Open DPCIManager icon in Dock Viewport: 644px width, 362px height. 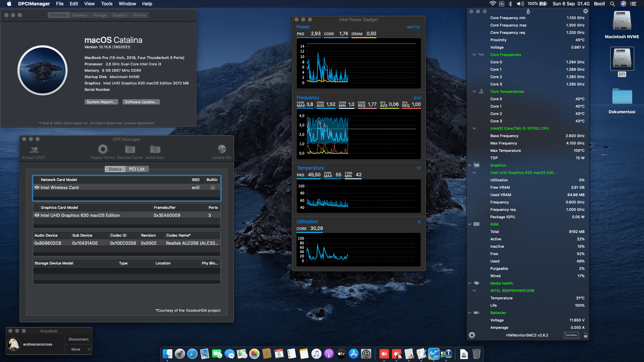tap(446, 354)
